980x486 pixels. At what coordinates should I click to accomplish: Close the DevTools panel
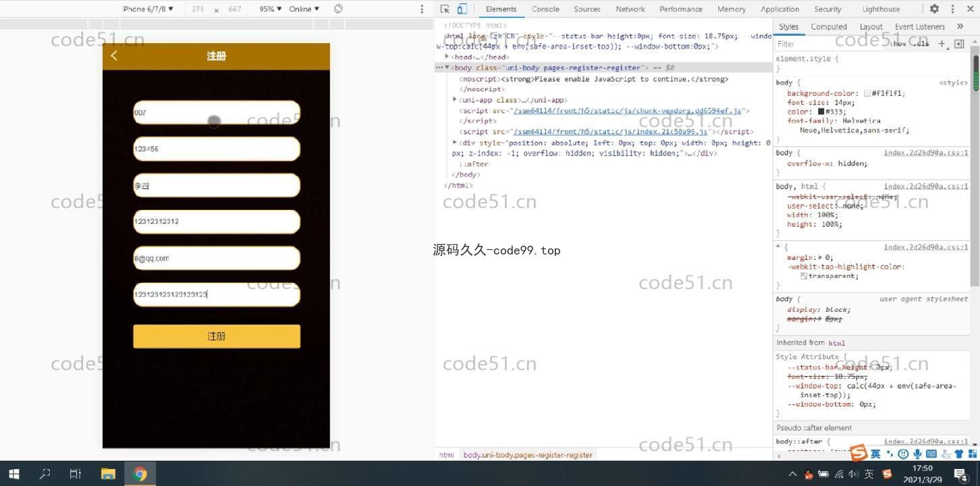[971, 9]
